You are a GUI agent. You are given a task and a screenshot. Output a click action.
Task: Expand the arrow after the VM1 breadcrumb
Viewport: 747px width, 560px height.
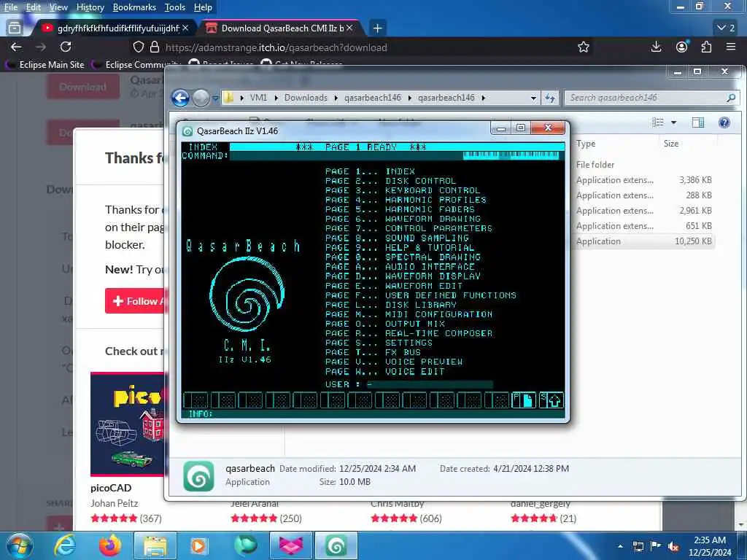[276, 98]
